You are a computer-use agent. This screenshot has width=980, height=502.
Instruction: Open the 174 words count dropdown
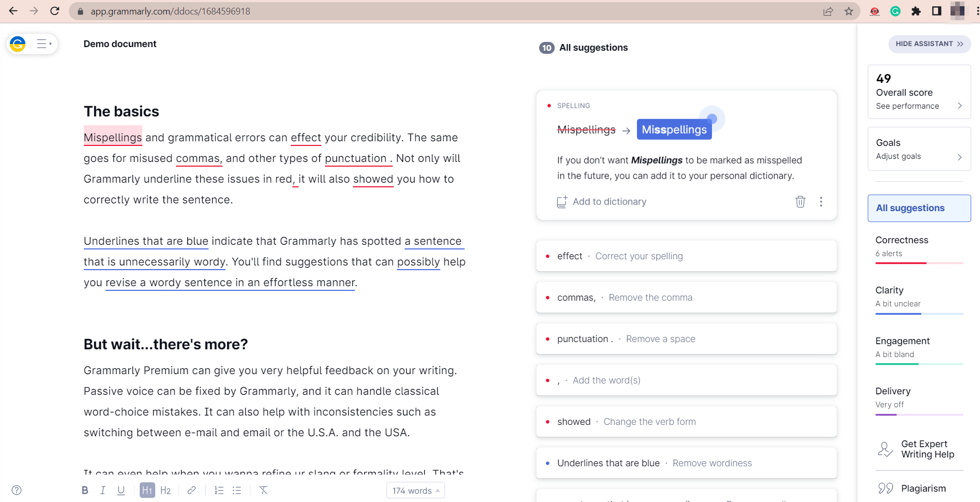(x=415, y=491)
